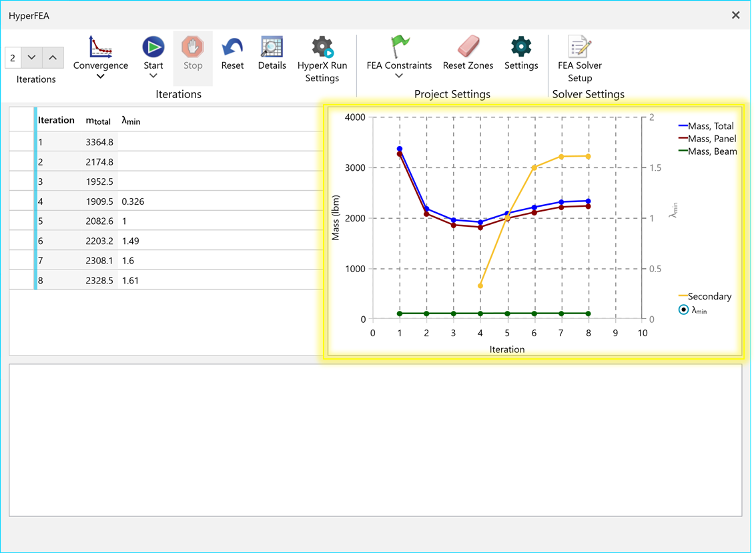Viewport: 756px width, 553px height.
Task: Click the Iteration column header
Action: [x=57, y=120]
